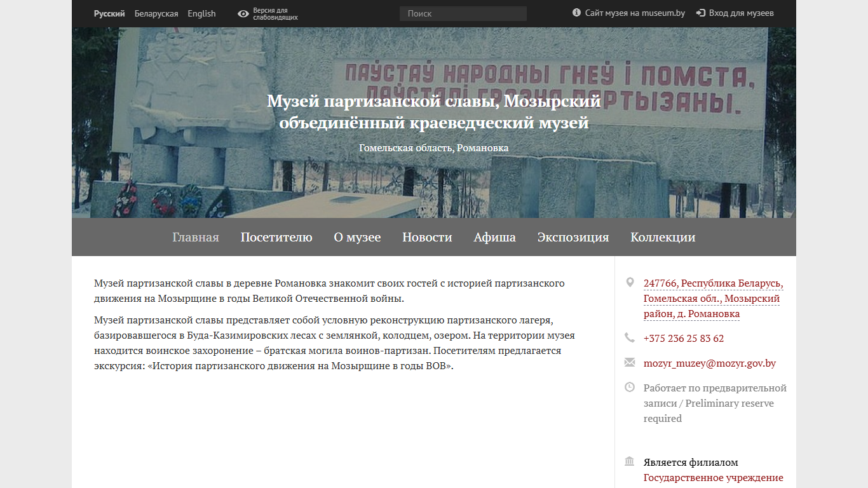Call phone number +375 236 25 83 62
The image size is (868, 488).
pyautogui.click(x=684, y=338)
